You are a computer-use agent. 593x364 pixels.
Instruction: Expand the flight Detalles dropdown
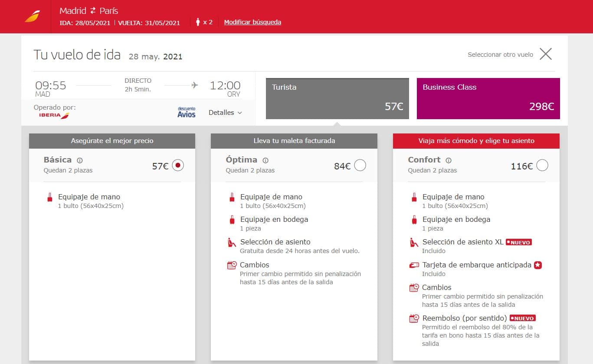[x=225, y=113]
